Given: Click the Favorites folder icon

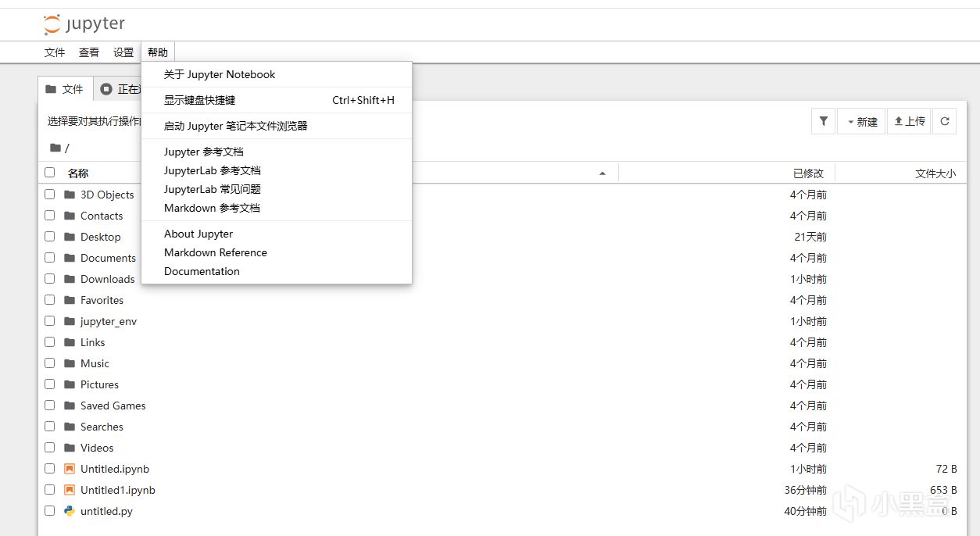Looking at the screenshot, I should [x=70, y=300].
